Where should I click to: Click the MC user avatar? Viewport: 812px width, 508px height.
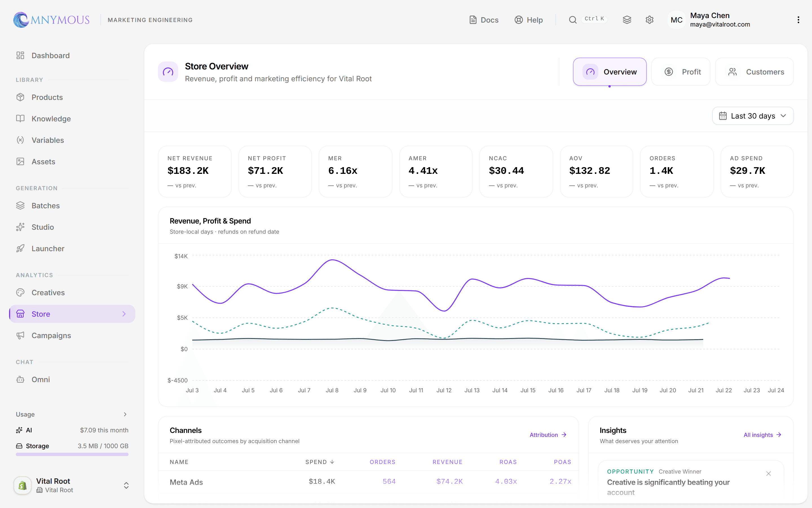click(676, 20)
